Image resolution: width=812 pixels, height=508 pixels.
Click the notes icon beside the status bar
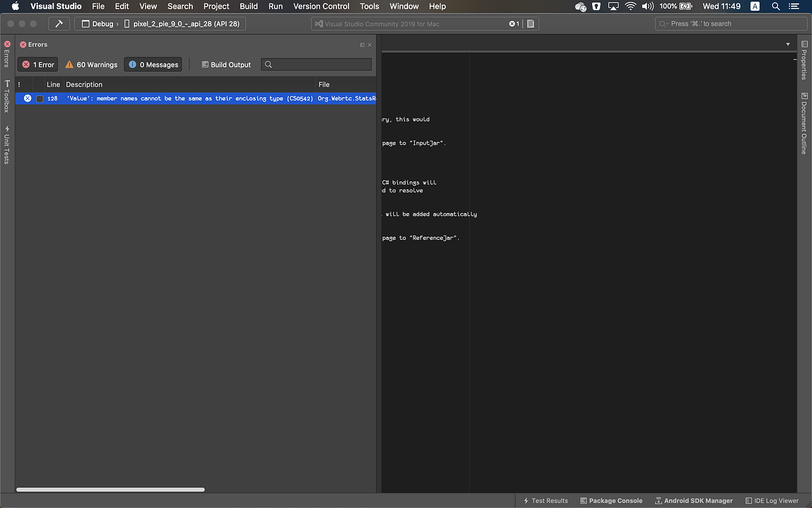[531, 24]
